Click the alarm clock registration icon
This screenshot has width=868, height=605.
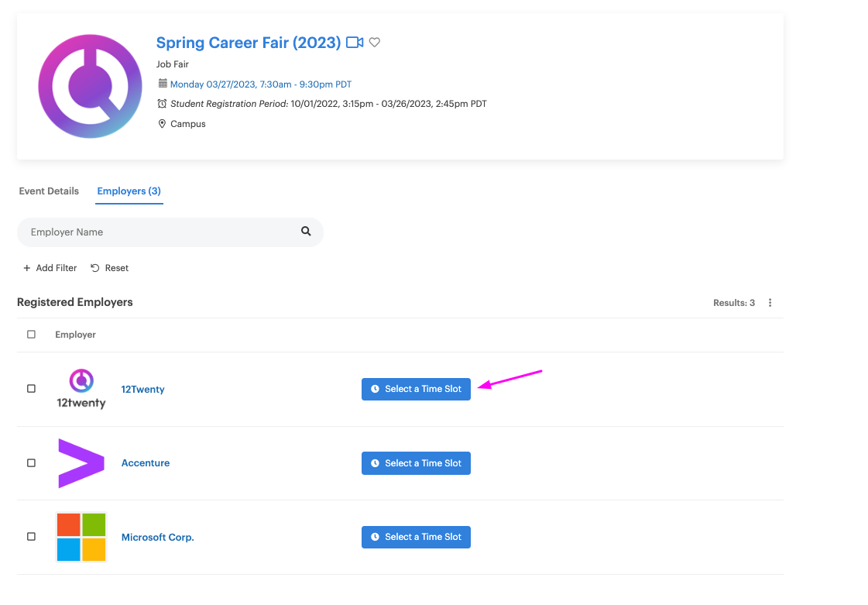[x=162, y=104]
